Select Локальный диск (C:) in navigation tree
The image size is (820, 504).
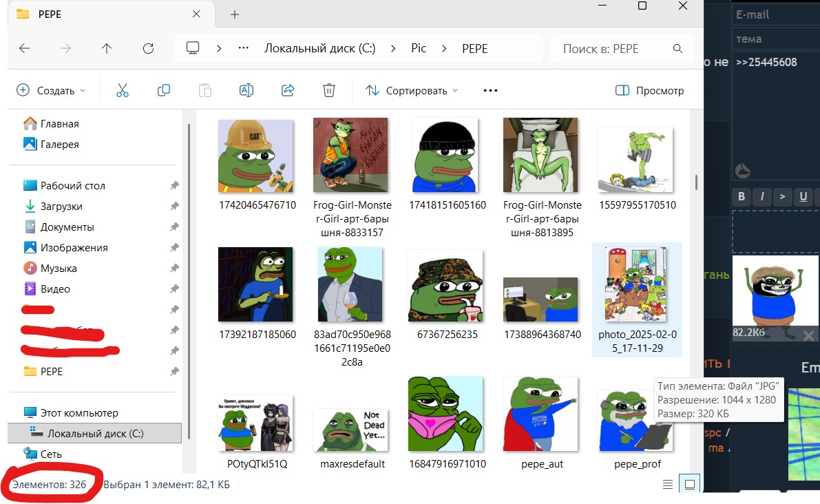(x=94, y=433)
